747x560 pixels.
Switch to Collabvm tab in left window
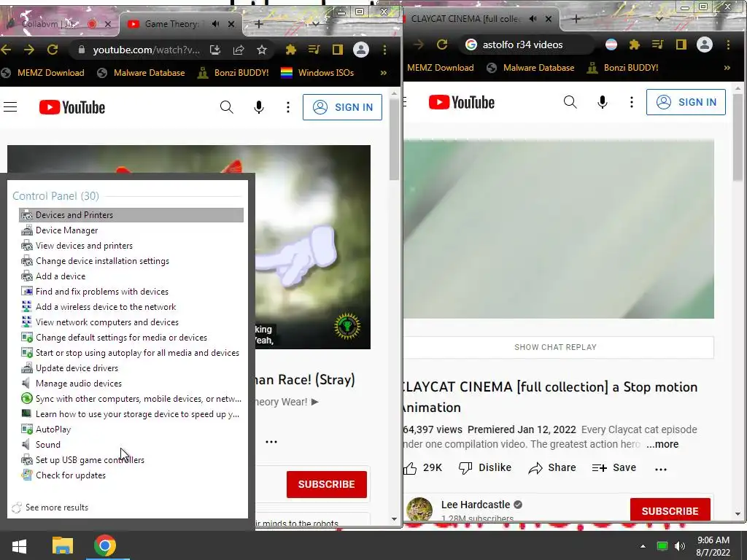point(49,24)
